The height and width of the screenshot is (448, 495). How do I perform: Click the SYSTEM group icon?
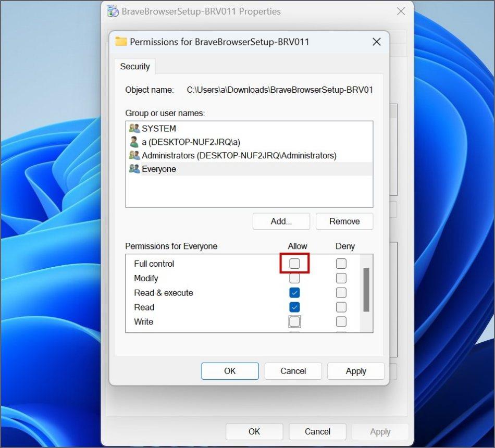pos(134,128)
